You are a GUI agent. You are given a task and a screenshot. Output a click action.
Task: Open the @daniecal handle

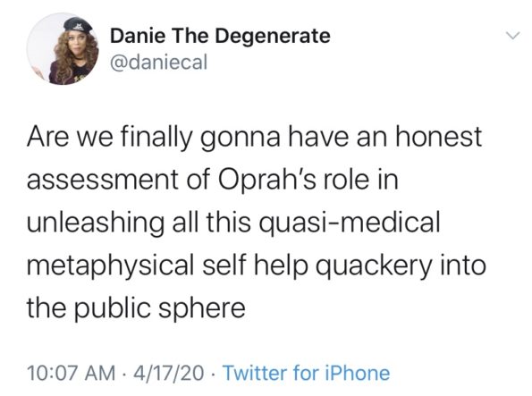click(158, 62)
